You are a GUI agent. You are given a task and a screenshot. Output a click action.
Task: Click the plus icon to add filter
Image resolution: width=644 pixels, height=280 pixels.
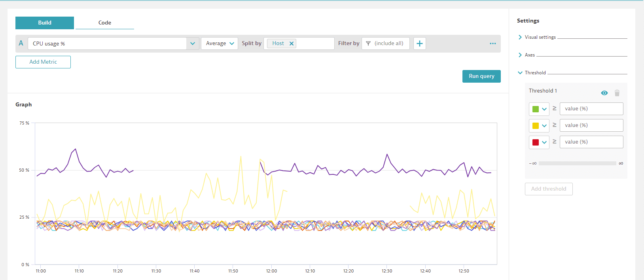[420, 44]
